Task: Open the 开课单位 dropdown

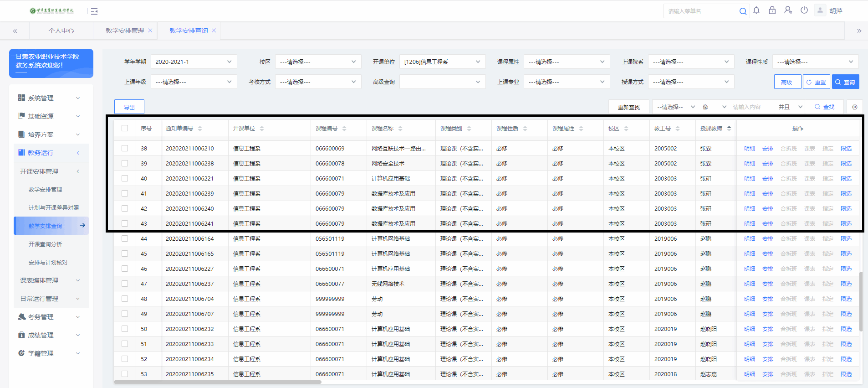Action: tap(442, 62)
